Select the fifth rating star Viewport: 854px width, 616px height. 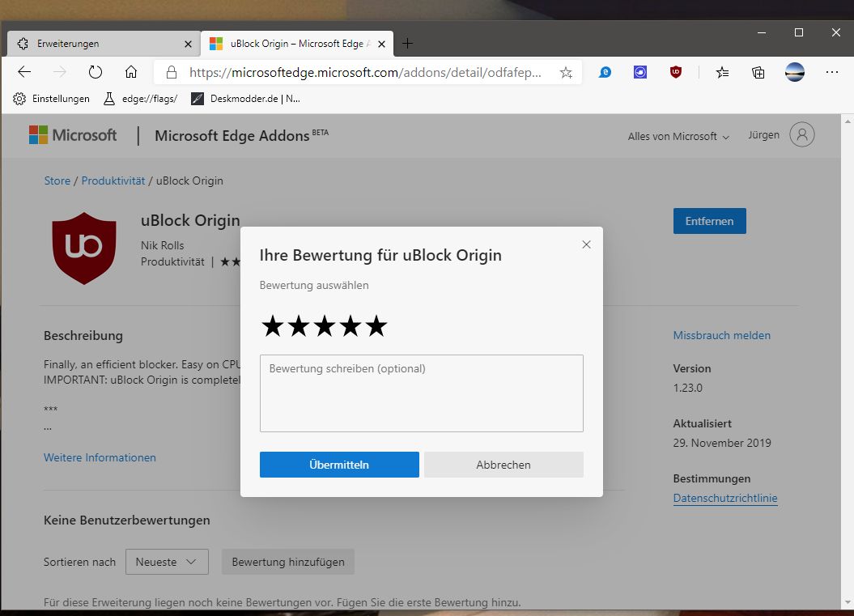[x=376, y=325]
